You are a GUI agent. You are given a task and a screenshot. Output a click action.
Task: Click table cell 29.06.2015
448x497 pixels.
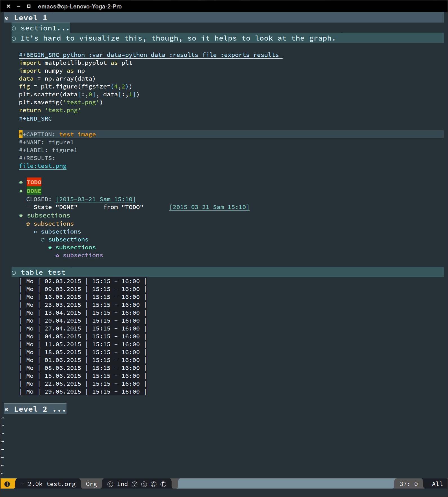[63, 392]
